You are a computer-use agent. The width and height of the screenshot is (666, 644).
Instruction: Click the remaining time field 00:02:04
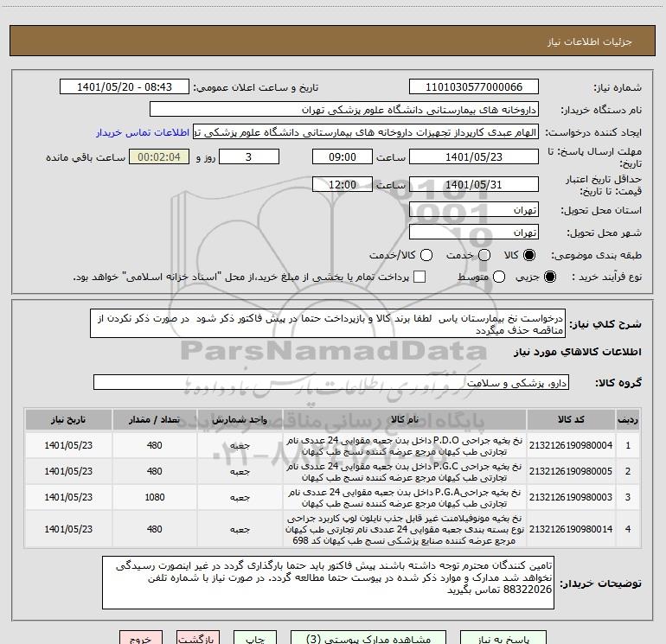click(159, 156)
